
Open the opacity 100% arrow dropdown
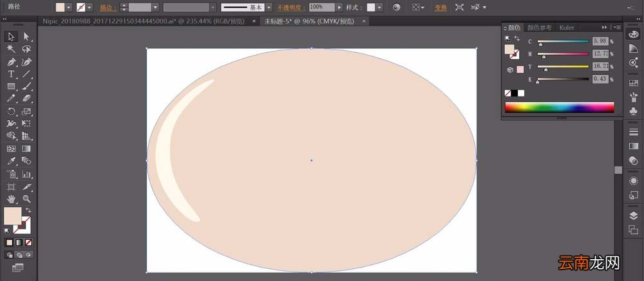[x=339, y=7]
